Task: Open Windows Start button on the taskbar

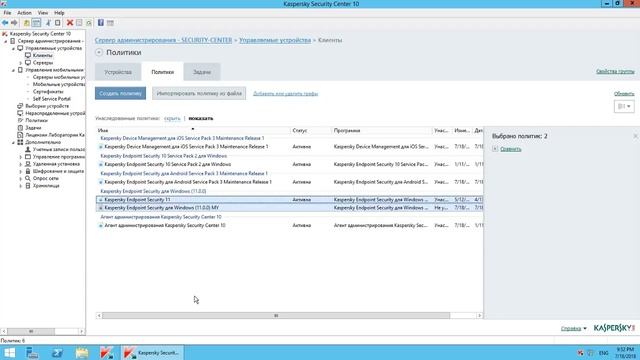Action: (9, 353)
